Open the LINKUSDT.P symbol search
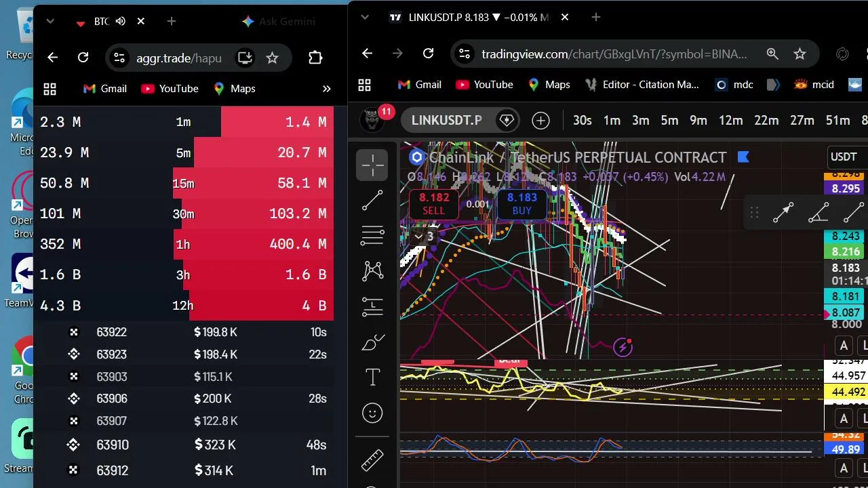 coord(446,121)
